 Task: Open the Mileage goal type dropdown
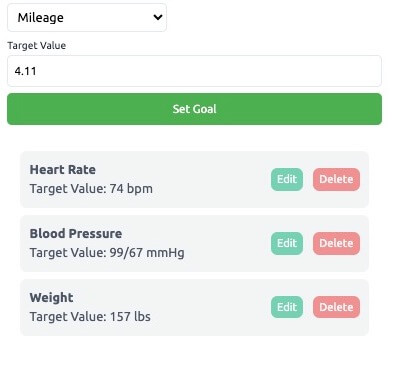pyautogui.click(x=87, y=18)
